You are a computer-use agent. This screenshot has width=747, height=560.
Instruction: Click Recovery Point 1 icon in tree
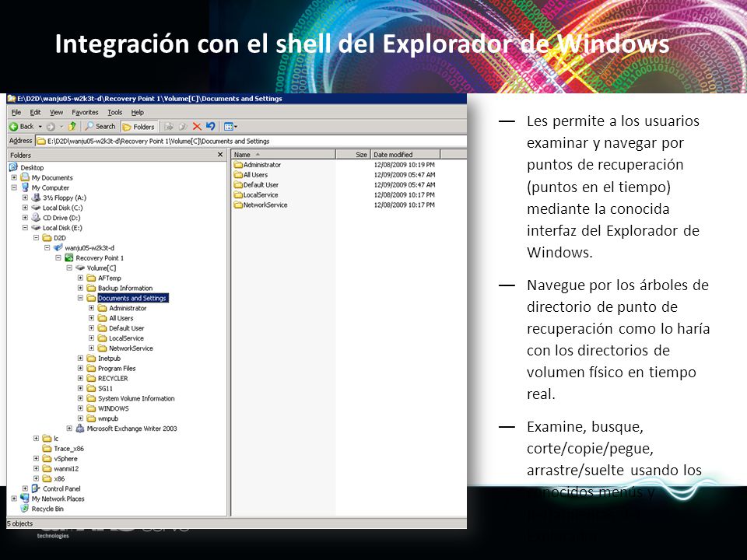click(x=69, y=257)
